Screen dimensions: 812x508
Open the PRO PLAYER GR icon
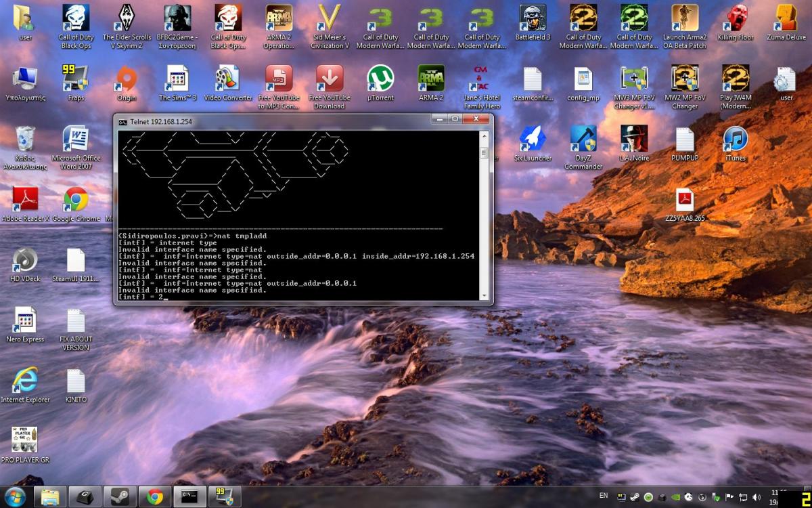25,444
